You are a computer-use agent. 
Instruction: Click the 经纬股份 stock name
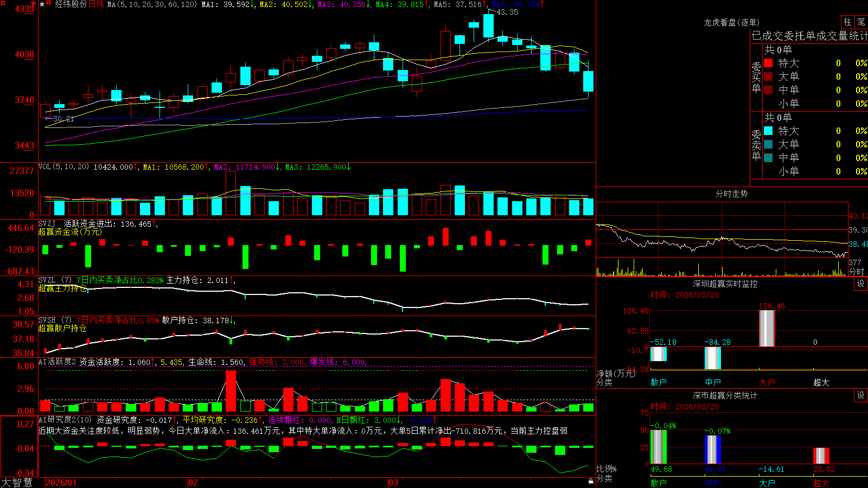click(x=71, y=4)
